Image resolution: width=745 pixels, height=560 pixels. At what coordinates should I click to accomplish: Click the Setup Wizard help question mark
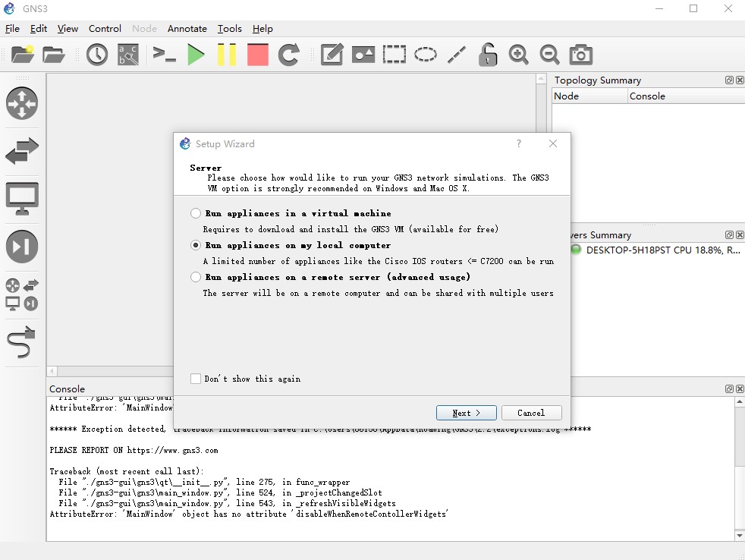519,143
